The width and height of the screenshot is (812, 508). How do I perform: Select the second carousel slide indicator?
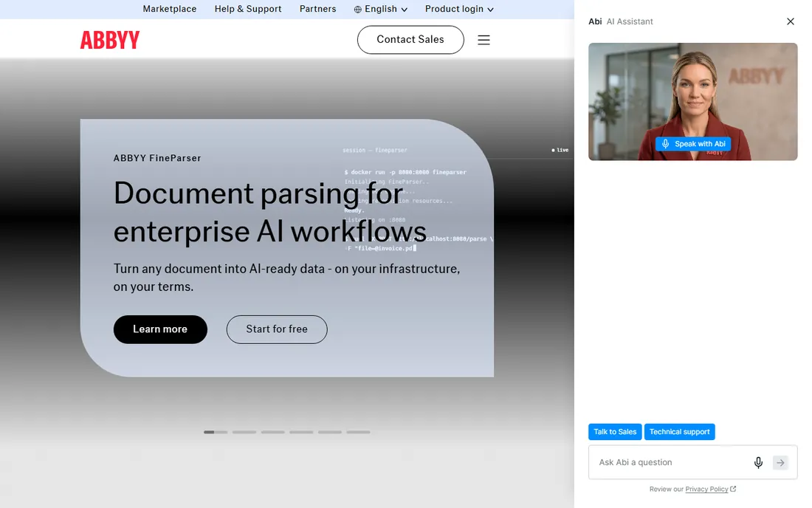click(244, 432)
